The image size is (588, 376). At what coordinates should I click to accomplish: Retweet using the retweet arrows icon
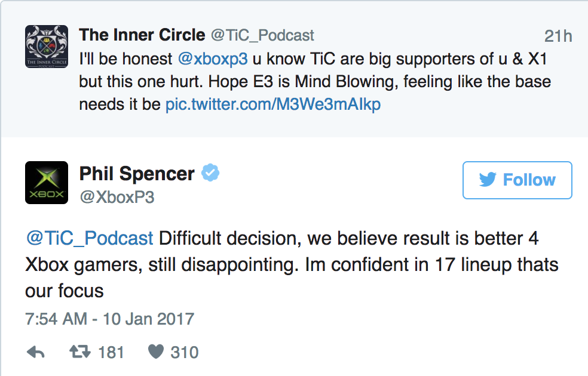pos(79,353)
